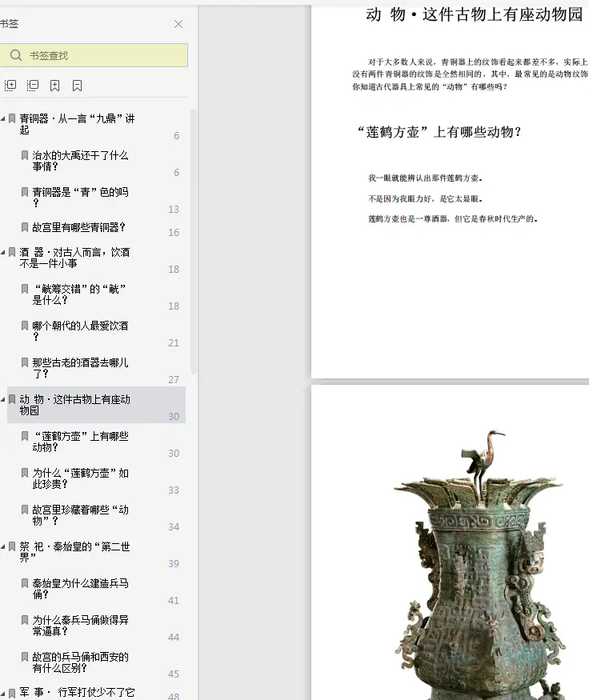The width and height of the screenshot is (589, 700).
Task: Click bookmark icon beside 哪个朝代的人最爱饮酒
Action: 25,326
